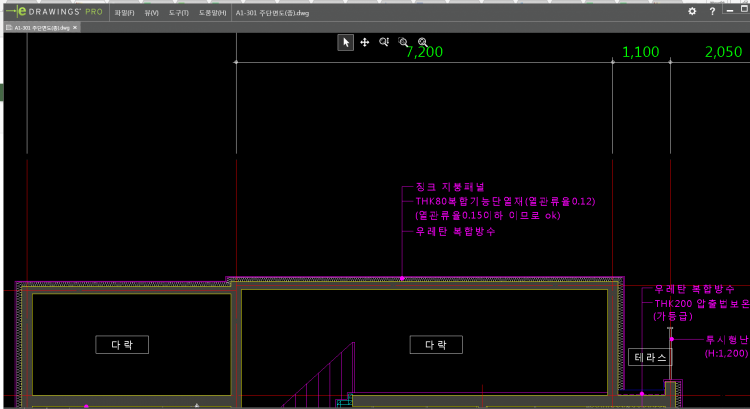This screenshot has width=750, height=409.
Task: Open the 뷰(V) menu
Action: pyautogui.click(x=151, y=12)
